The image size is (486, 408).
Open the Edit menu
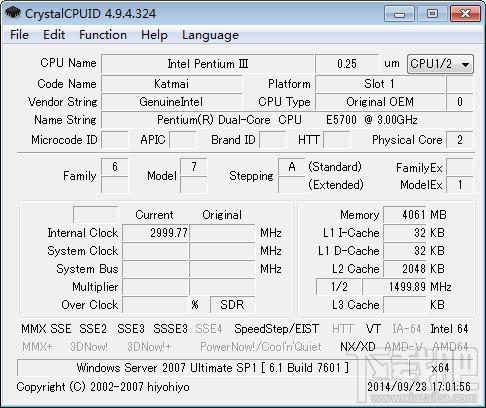pyautogui.click(x=54, y=35)
